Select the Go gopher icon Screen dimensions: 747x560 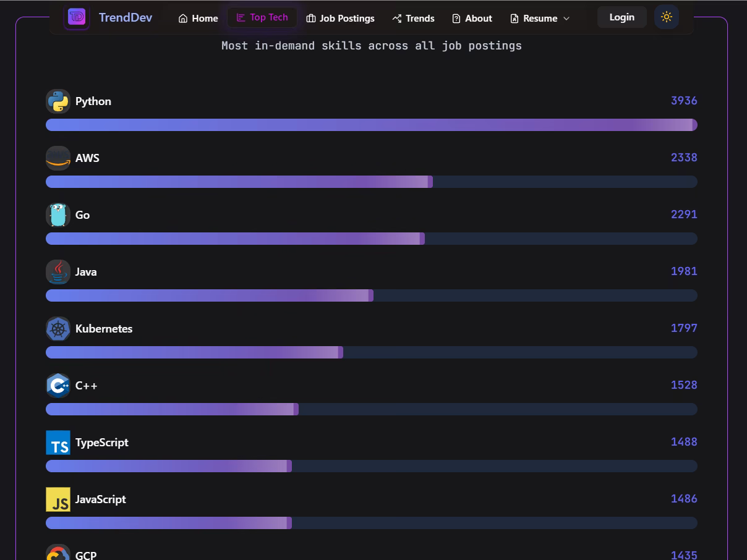tap(58, 215)
